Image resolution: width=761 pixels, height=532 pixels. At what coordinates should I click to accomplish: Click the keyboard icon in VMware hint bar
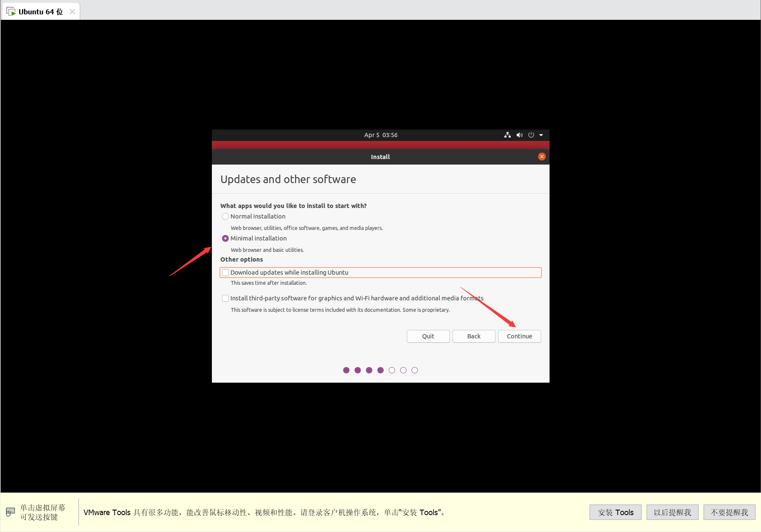pyautogui.click(x=11, y=512)
